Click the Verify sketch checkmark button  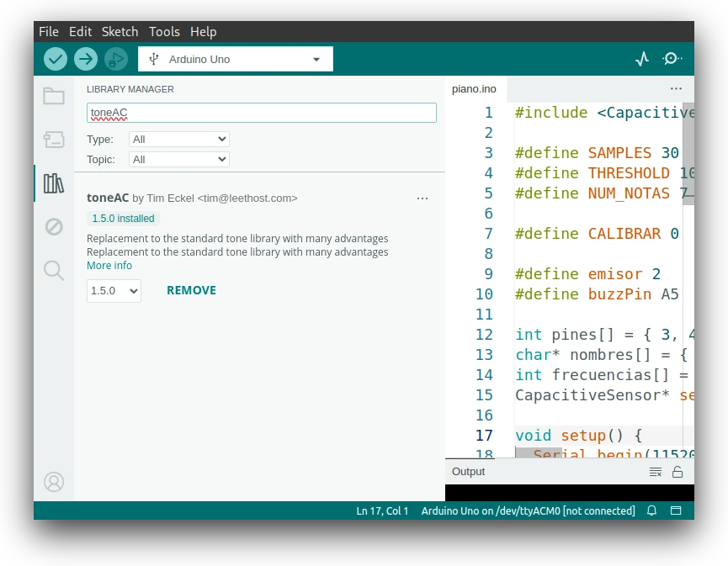tap(56, 59)
